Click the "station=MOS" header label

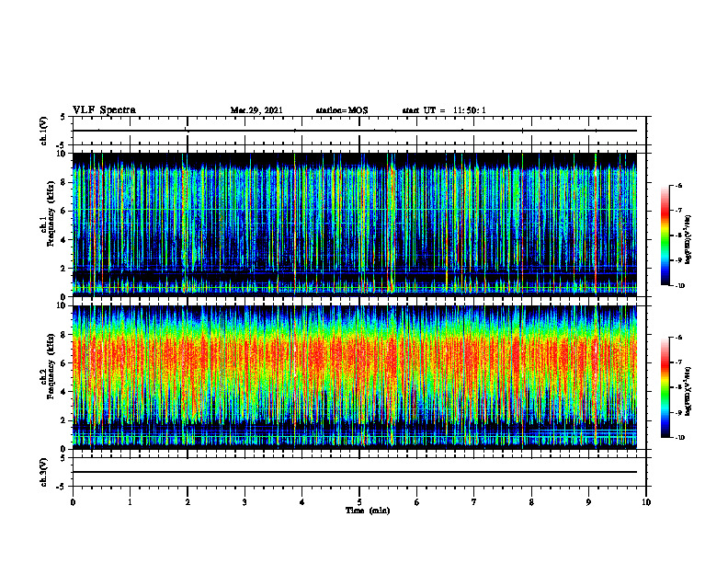point(342,110)
